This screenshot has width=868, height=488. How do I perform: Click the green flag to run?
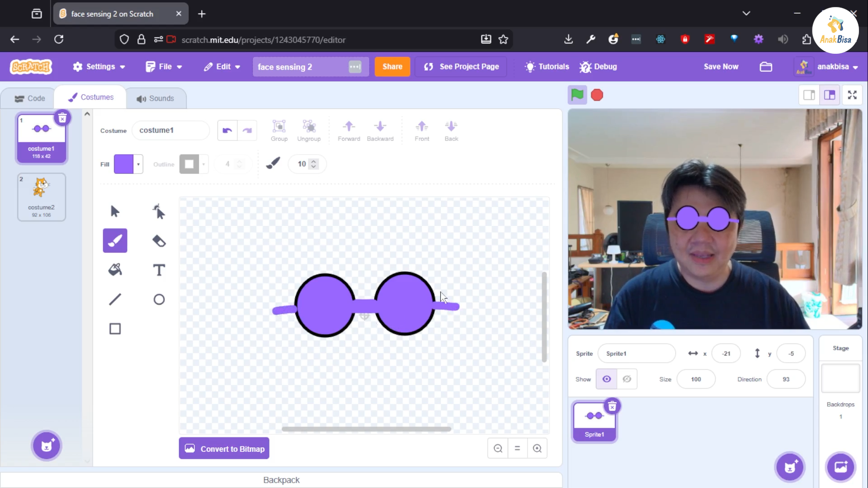577,95
